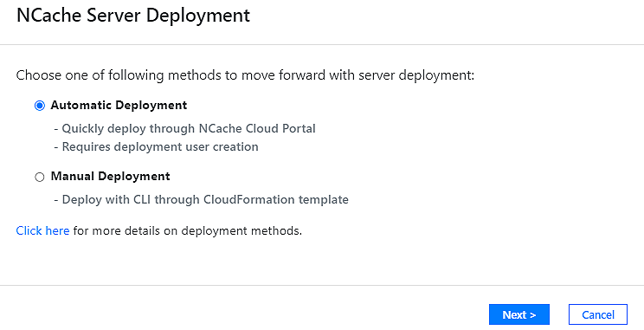Click the 'NCache Server Deployment' title
The image size is (644, 330).
pyautogui.click(x=133, y=16)
